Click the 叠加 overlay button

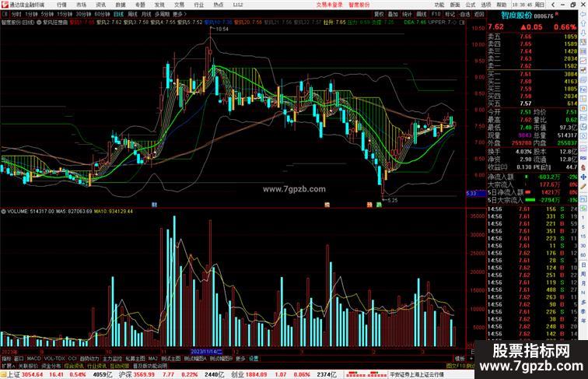tap(393, 14)
